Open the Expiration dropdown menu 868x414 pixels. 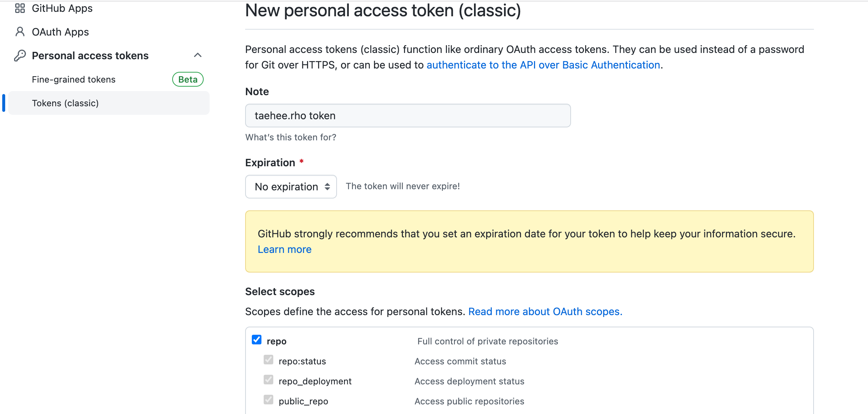click(x=291, y=187)
